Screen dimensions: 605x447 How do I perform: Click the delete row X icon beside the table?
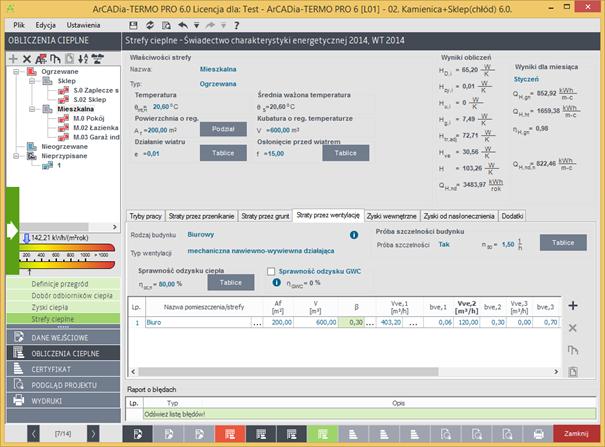point(573,328)
